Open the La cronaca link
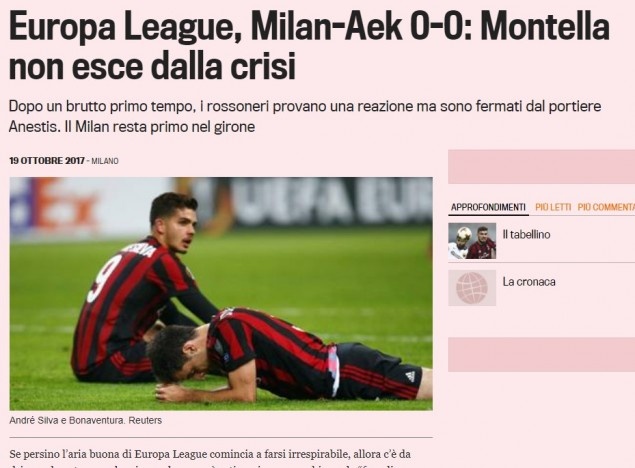635x468 pixels. point(529,282)
